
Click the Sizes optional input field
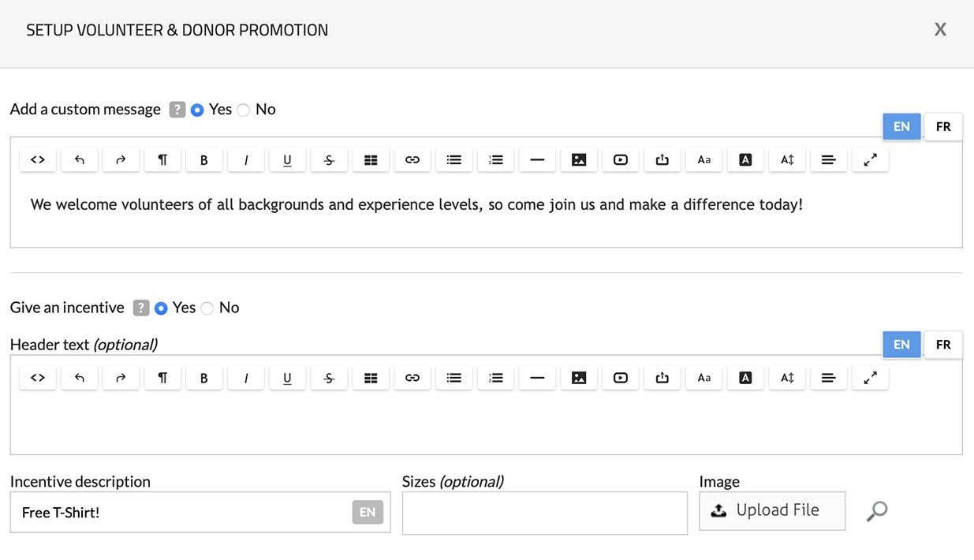[544, 513]
